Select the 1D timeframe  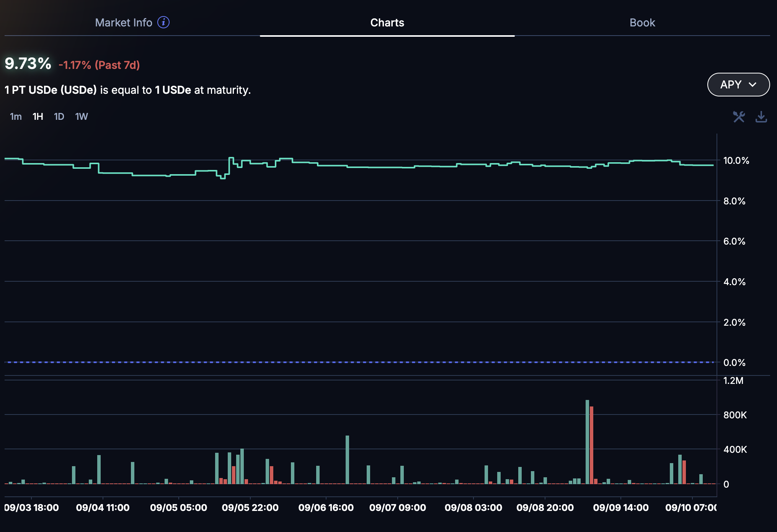pos(59,116)
